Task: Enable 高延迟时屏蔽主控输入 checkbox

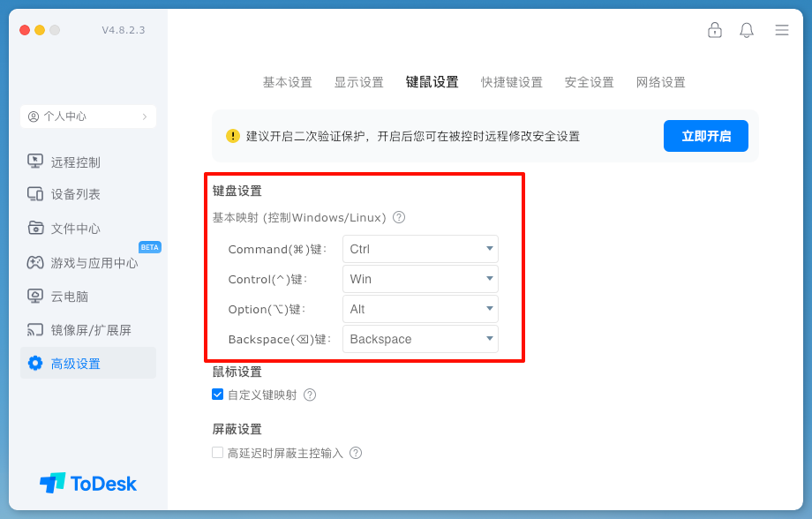Action: [x=218, y=453]
